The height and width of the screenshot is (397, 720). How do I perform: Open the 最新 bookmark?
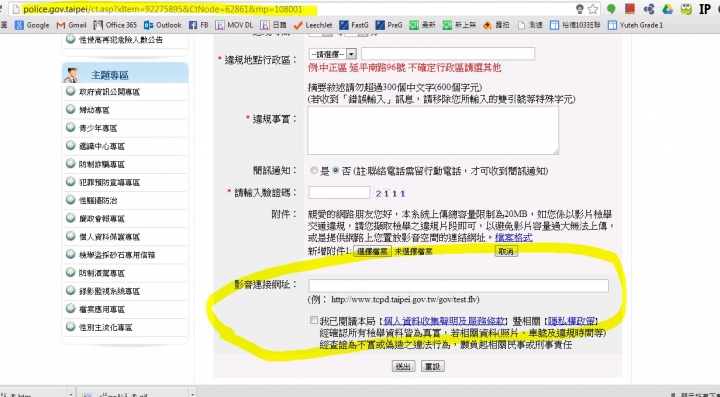422,25
